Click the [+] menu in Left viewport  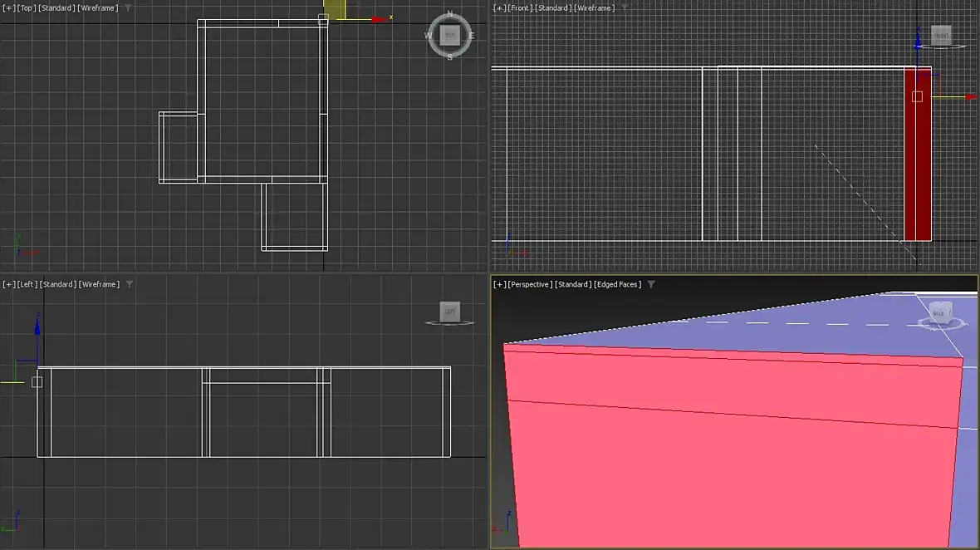pos(9,284)
